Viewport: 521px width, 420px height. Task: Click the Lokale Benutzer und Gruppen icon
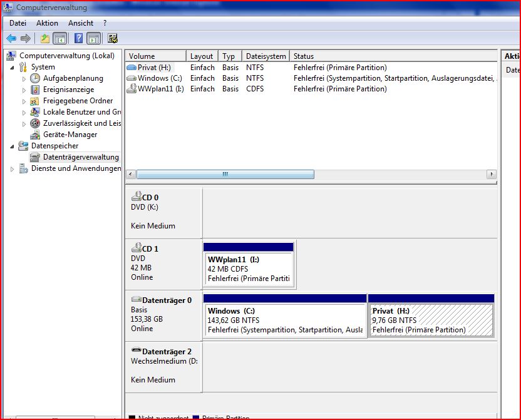pos(35,112)
